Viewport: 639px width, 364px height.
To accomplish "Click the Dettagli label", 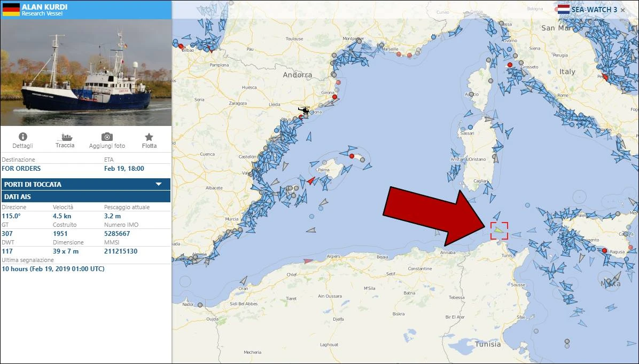I will click(23, 146).
